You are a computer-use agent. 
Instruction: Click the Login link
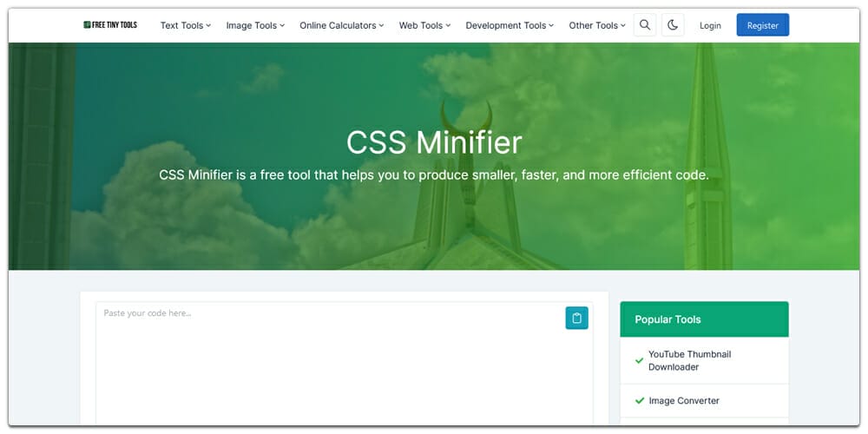pos(710,25)
